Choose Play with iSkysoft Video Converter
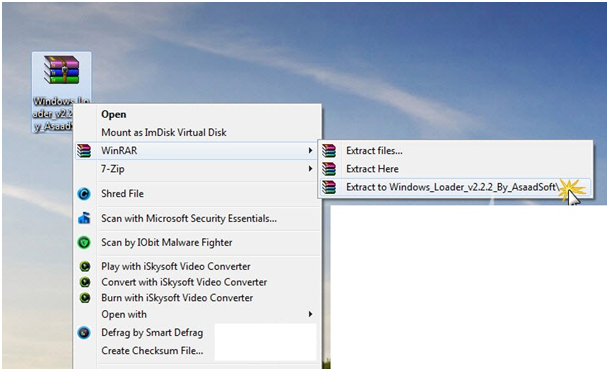609x371 pixels. pyautogui.click(x=176, y=266)
